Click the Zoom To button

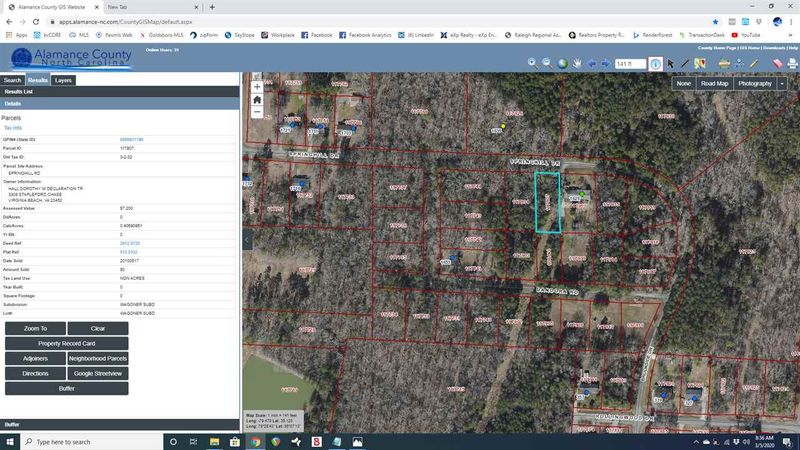click(35, 329)
